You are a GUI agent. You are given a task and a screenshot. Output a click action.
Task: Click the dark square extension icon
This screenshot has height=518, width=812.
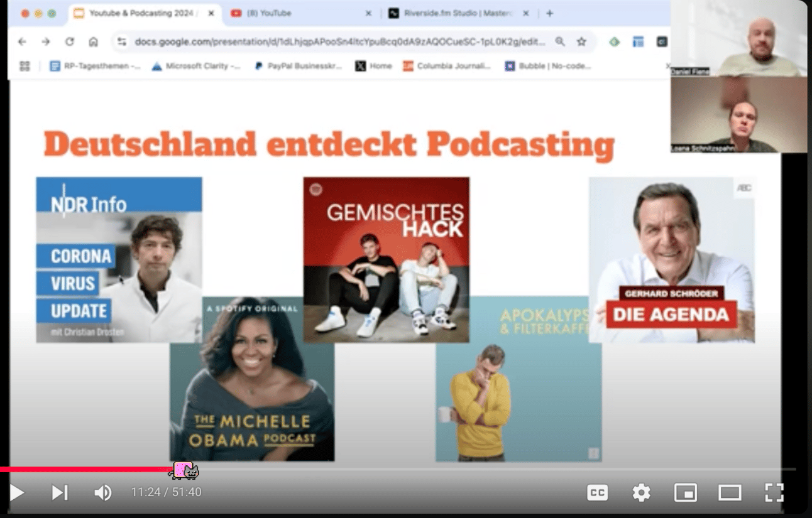pyautogui.click(x=662, y=42)
